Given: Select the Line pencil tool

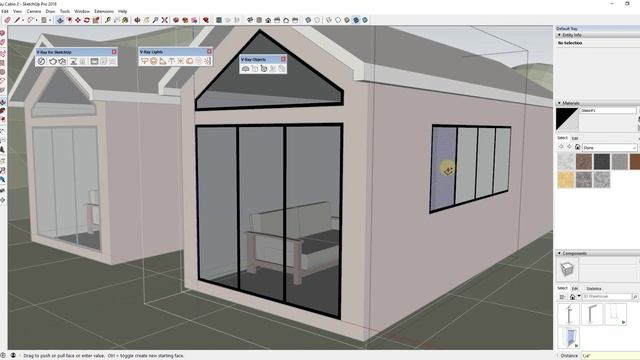Looking at the screenshot, I should point(17,20).
